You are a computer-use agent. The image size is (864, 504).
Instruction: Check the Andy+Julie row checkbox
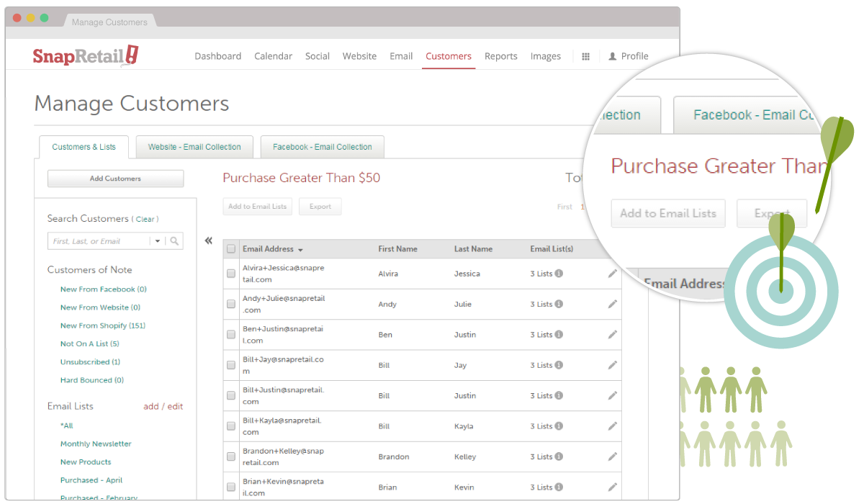coord(231,304)
